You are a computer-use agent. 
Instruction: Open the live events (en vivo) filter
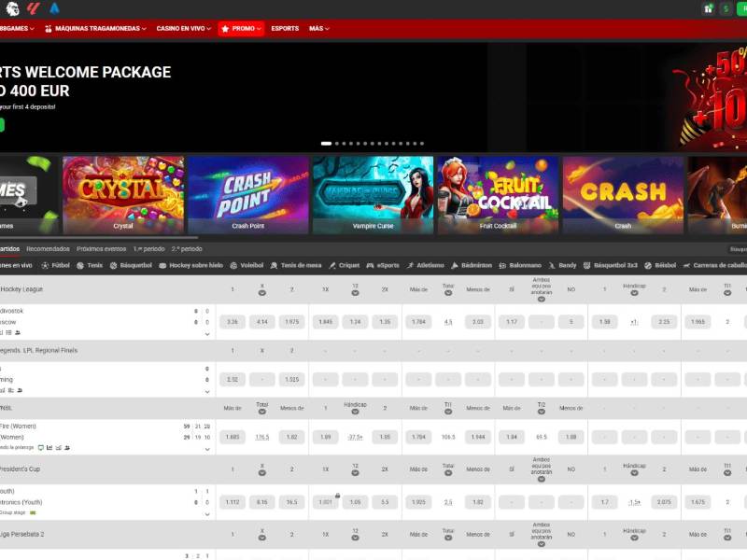(x=16, y=266)
